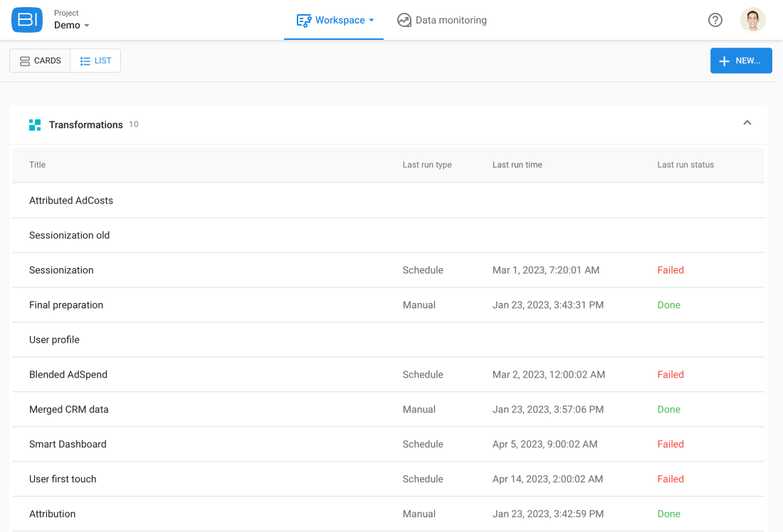Switch to LIST view
The image size is (783, 532).
(95, 60)
